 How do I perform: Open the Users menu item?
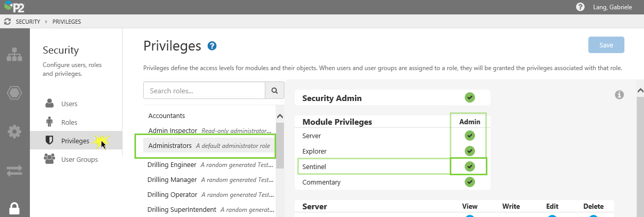point(69,104)
